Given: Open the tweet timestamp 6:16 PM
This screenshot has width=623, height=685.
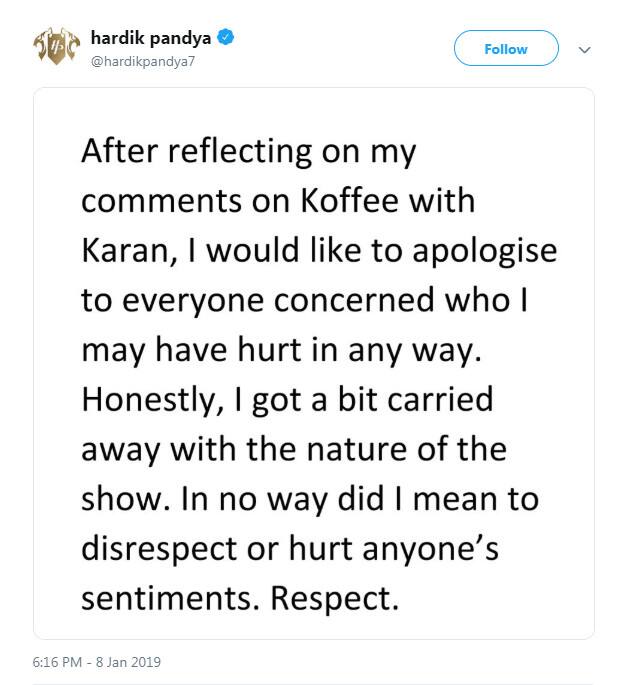Looking at the screenshot, I should pos(57,661).
